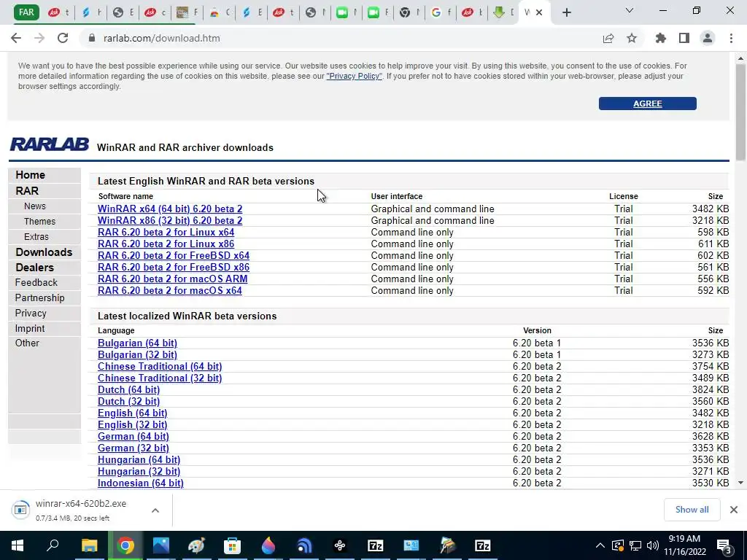
Task: Open News in sidebar
Action: pyautogui.click(x=35, y=206)
